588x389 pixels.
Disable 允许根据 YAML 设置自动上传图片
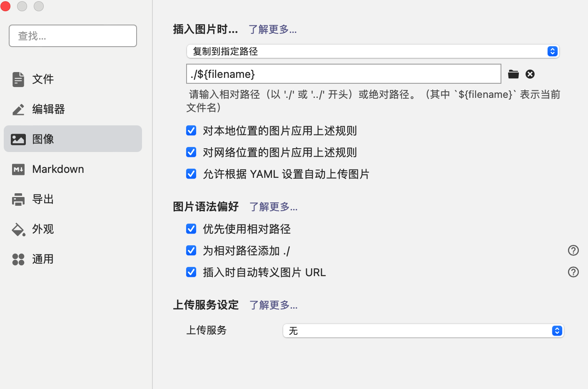click(x=191, y=174)
